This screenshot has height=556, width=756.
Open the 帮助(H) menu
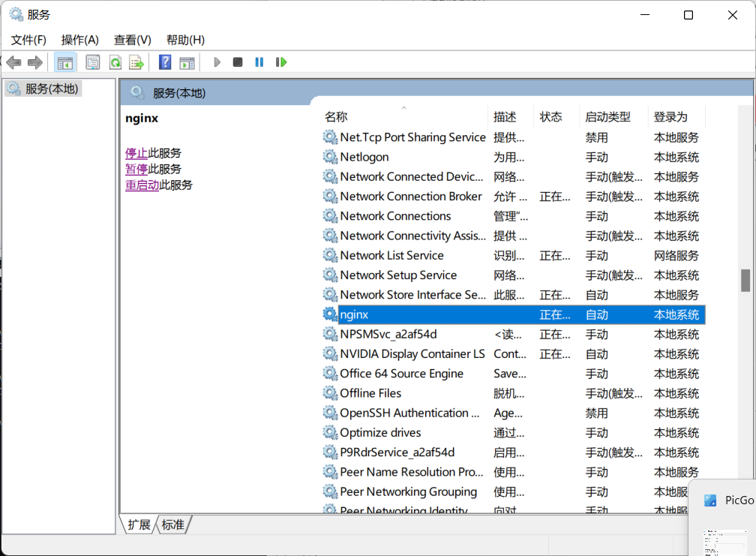coord(186,40)
